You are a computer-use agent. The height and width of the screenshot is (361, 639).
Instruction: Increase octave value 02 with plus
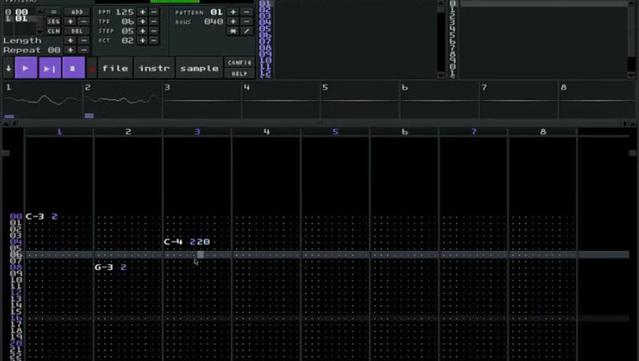pyautogui.click(x=142, y=40)
